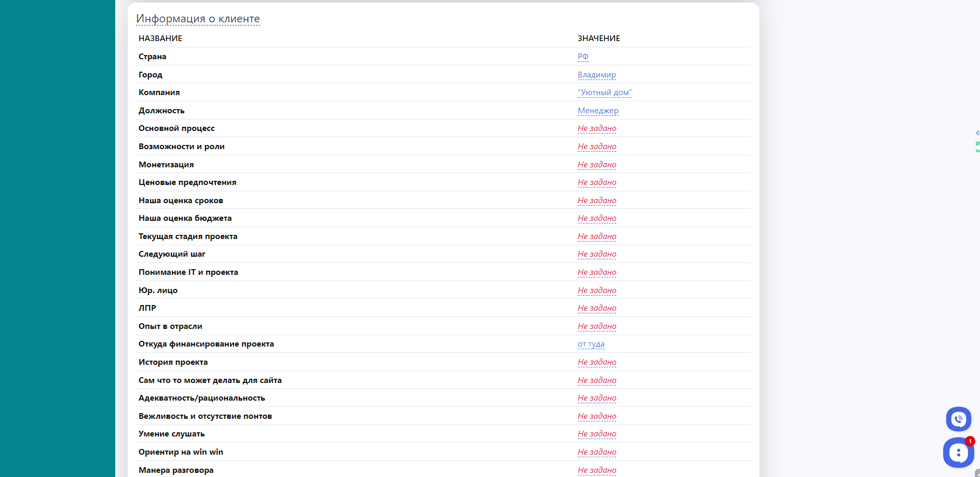The width and height of the screenshot is (980, 477).
Task: Edit the Страна value РФ
Action: click(583, 57)
